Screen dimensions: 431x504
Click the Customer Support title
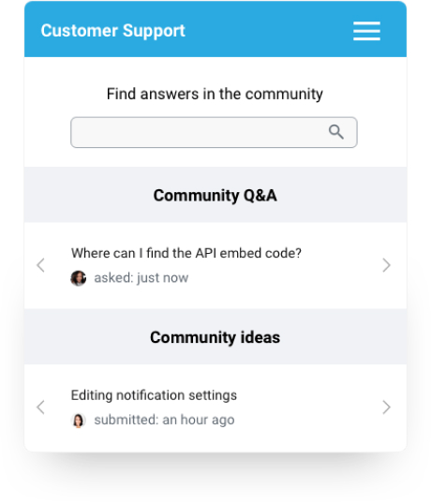pyautogui.click(x=112, y=31)
